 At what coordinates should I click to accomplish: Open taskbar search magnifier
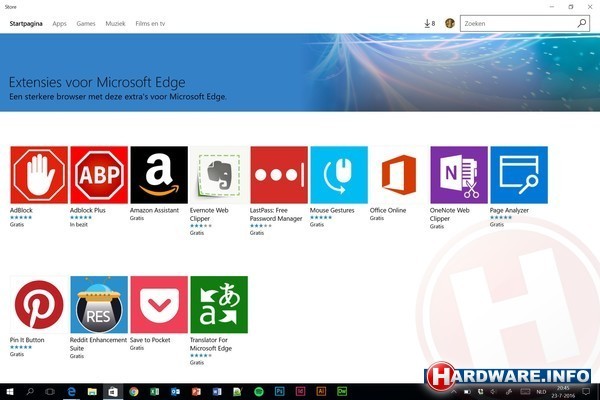(30, 392)
